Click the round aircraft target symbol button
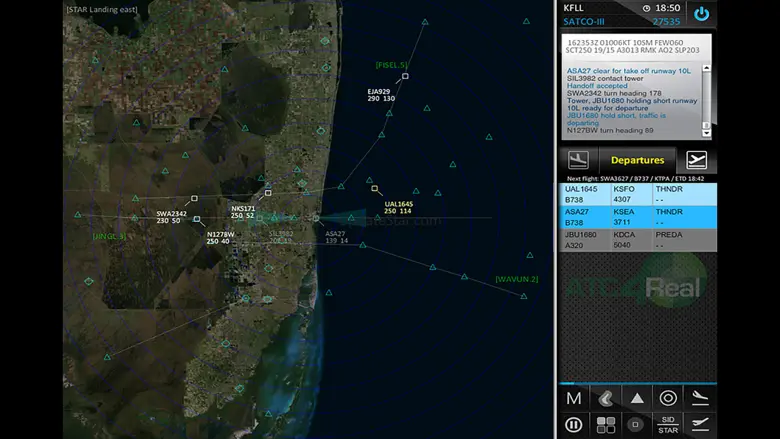Viewport: 780px width, 439px height. click(635, 424)
